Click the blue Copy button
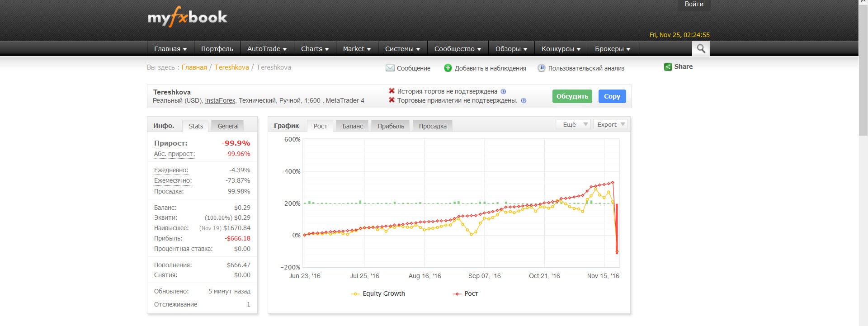Screen dimensions: 868x326 click(612, 96)
